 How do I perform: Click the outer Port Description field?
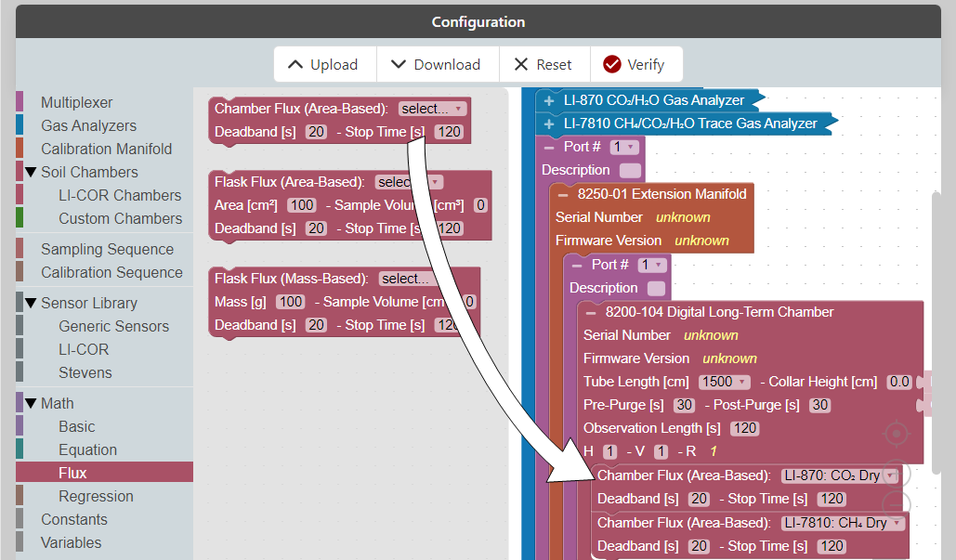pos(631,170)
